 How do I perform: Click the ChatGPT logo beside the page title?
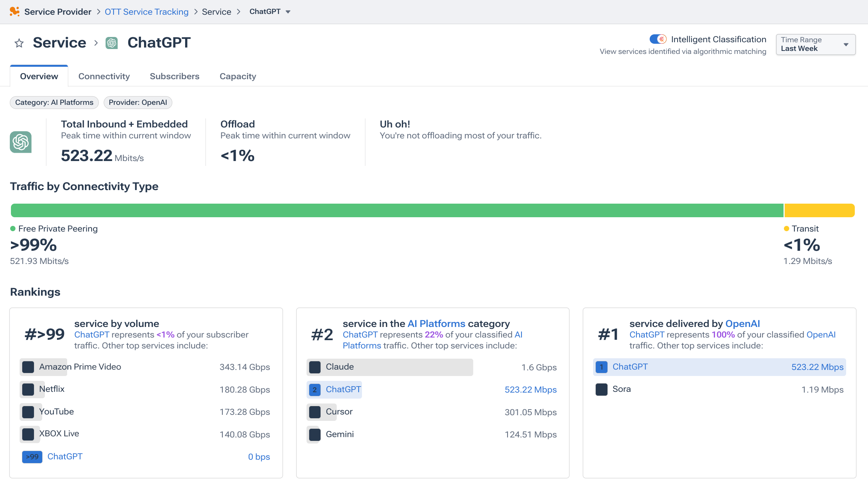(112, 43)
